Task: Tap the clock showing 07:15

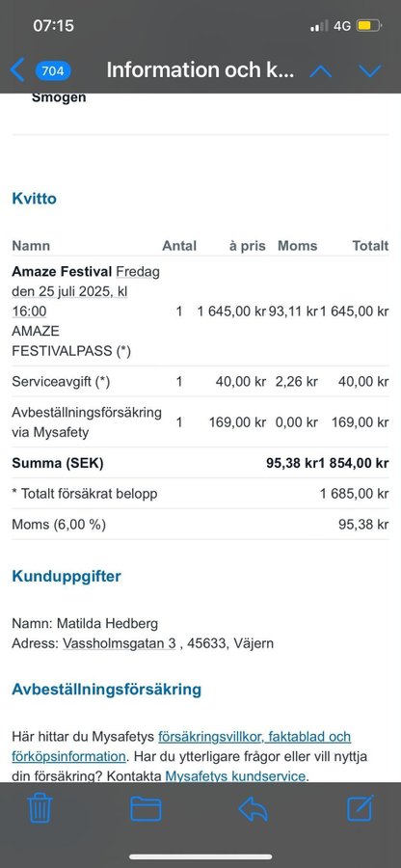Action: point(54,25)
